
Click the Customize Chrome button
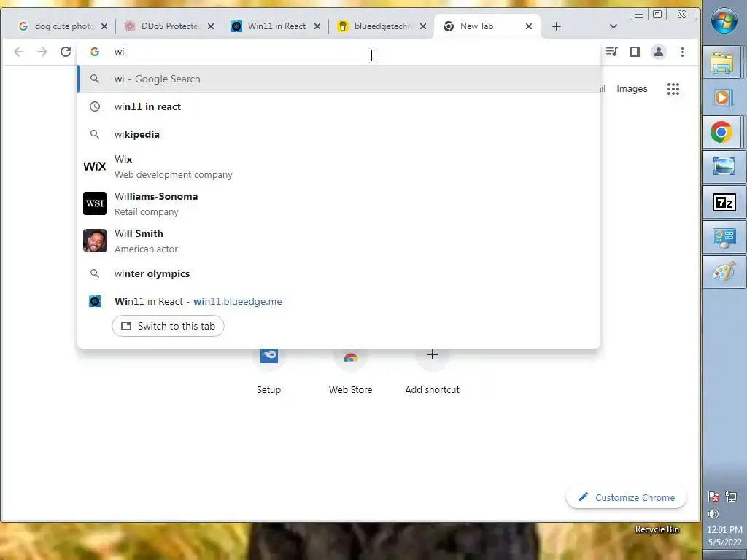(x=626, y=497)
